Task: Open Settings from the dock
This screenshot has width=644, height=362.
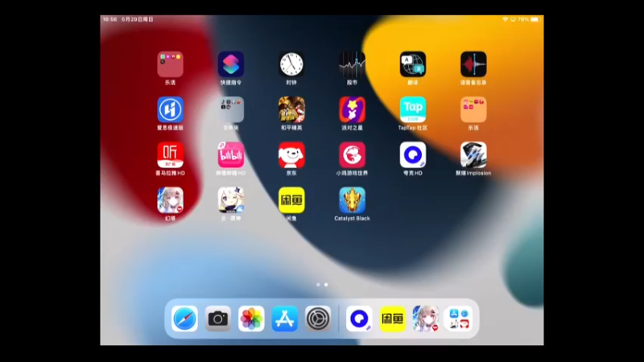Action: coord(318,319)
